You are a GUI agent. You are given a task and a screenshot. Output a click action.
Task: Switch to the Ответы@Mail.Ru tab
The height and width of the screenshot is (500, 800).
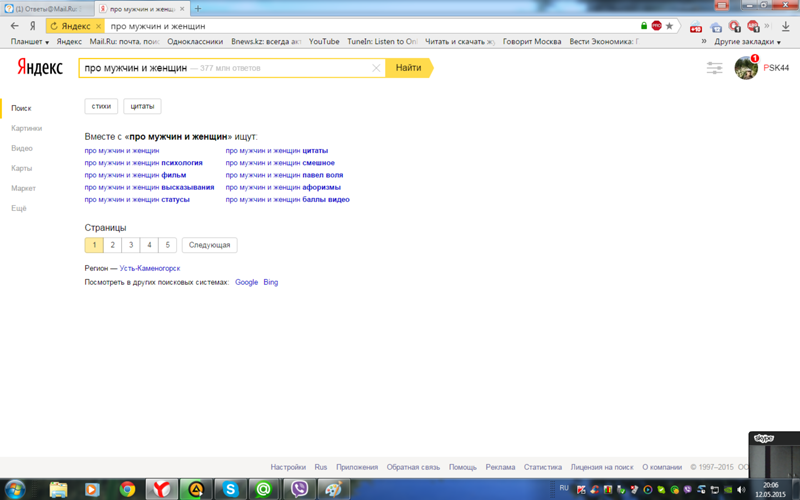pos(47,9)
